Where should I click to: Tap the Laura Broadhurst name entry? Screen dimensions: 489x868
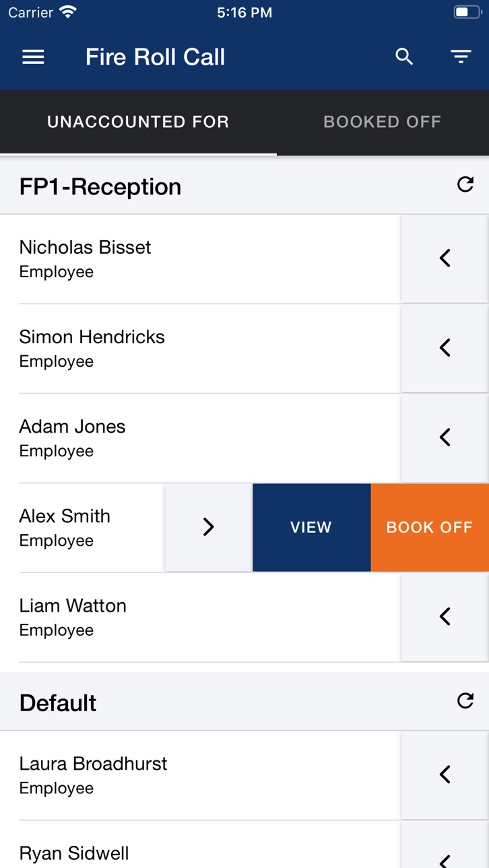tap(93, 764)
